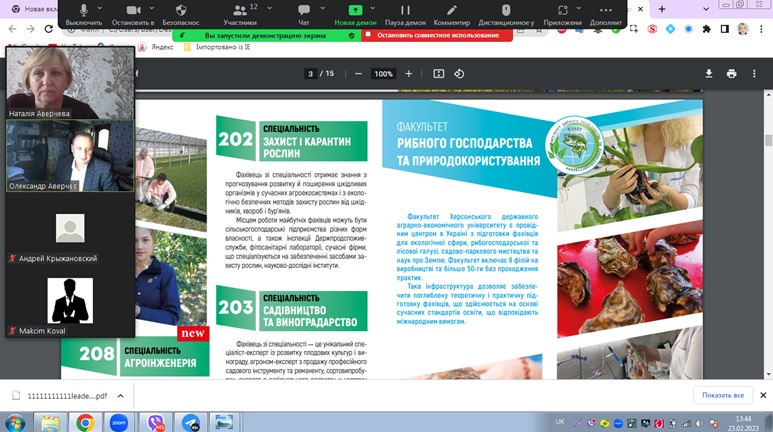Select Makcim Koval participant tile

tap(70, 301)
